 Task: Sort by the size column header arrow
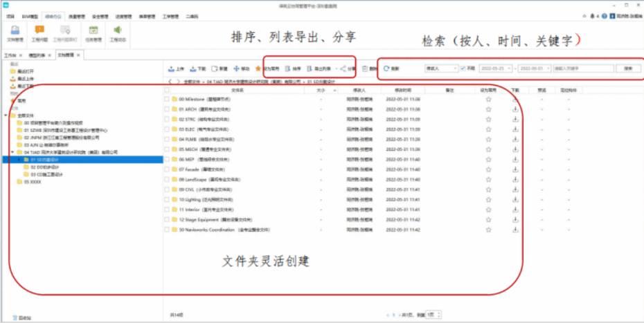point(334,91)
